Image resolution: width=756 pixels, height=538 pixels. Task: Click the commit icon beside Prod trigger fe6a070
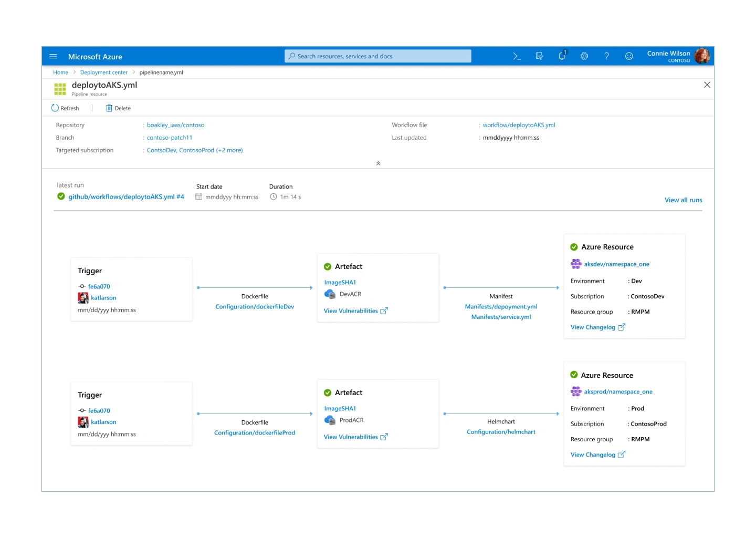(82, 411)
